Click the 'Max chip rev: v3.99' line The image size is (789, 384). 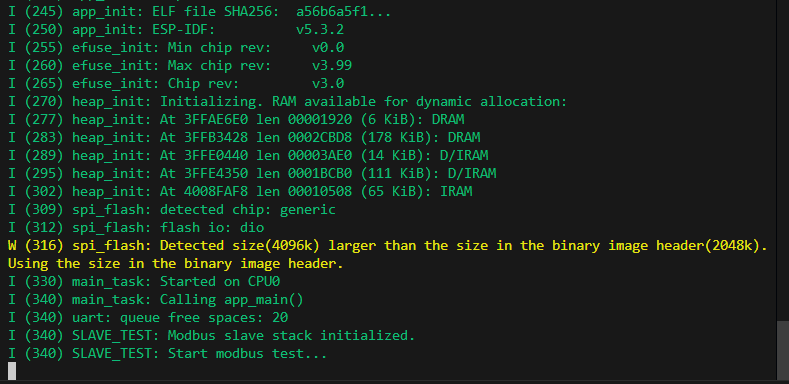pyautogui.click(x=180, y=65)
